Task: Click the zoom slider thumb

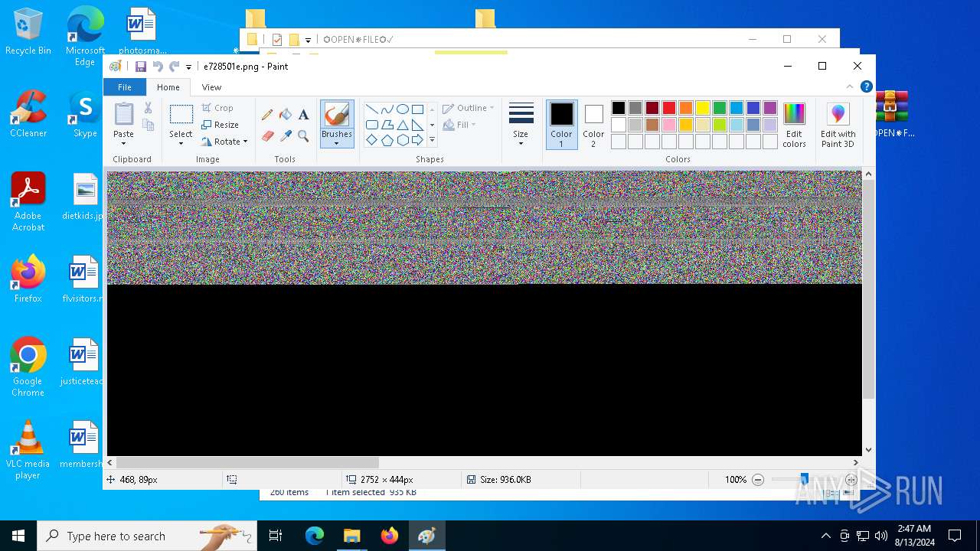Action: (x=804, y=480)
